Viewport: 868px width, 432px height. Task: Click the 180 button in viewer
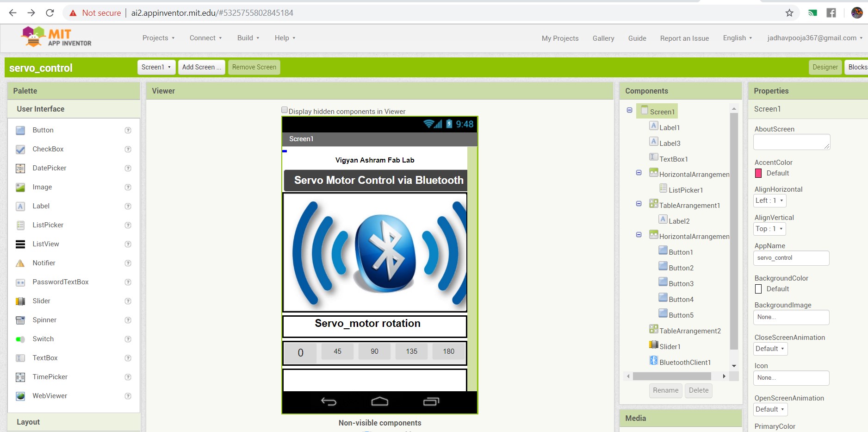[x=448, y=351]
